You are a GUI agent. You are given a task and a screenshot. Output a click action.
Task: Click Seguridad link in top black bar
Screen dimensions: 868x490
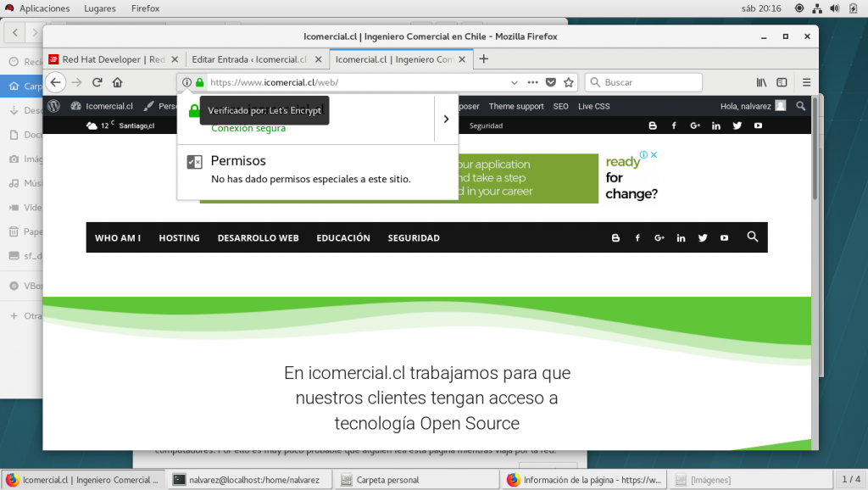pos(486,125)
